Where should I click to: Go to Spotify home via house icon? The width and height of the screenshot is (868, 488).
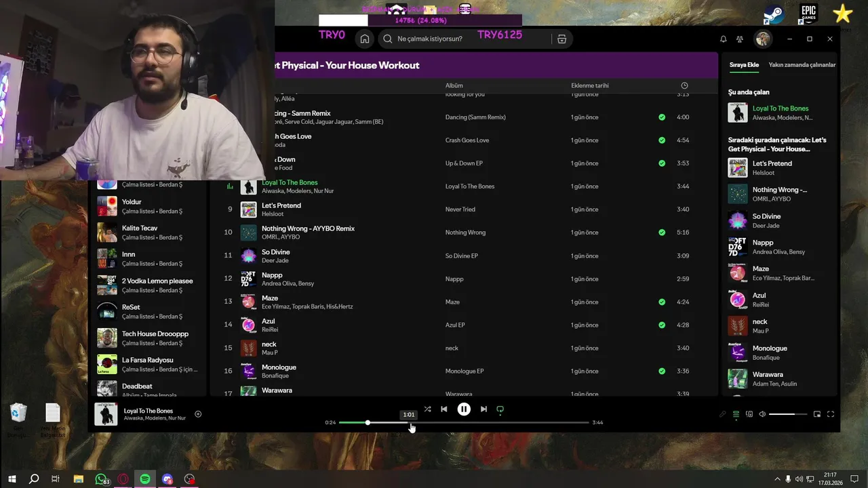coord(365,39)
